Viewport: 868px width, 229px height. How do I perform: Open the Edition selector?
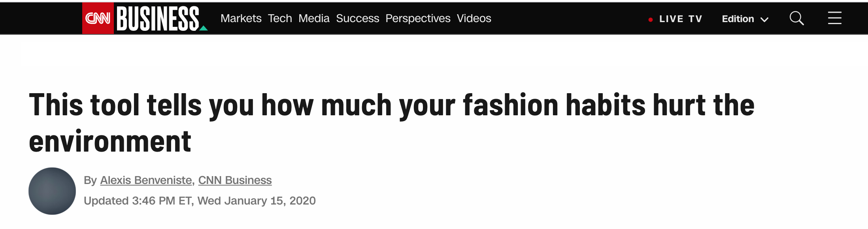click(745, 19)
